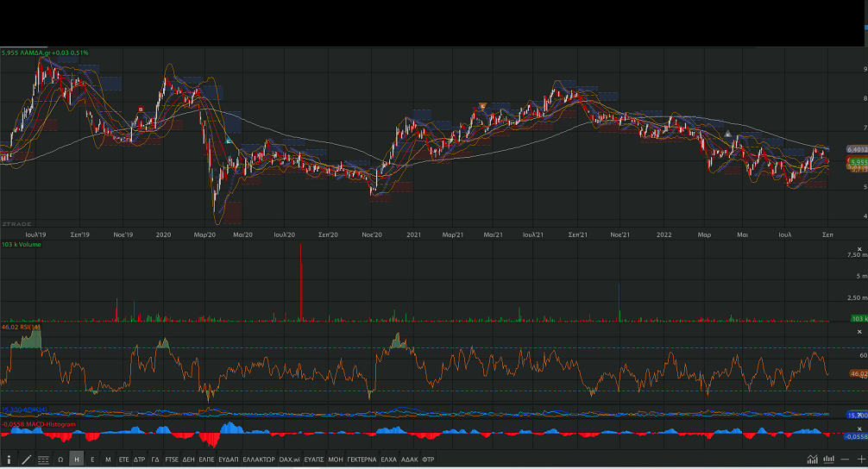
Task: Open the ΓΕΚΤΕΡΝΑ symbol shortcut
Action: (362, 460)
